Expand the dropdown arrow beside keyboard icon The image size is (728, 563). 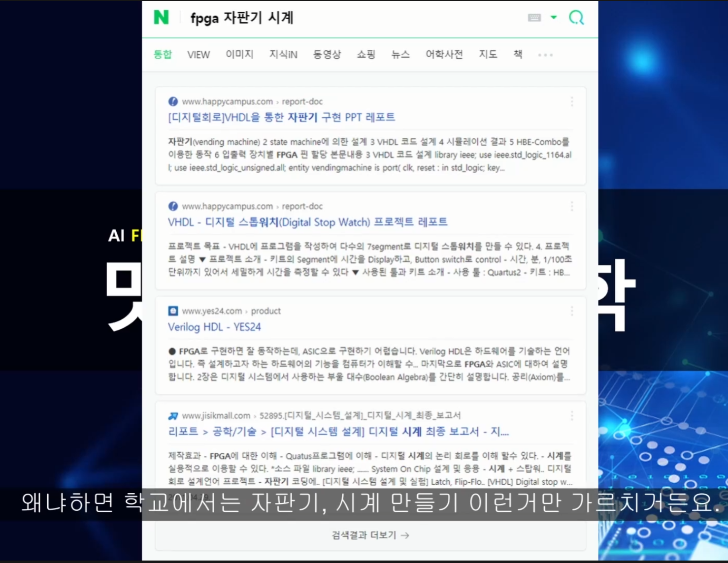(x=554, y=18)
